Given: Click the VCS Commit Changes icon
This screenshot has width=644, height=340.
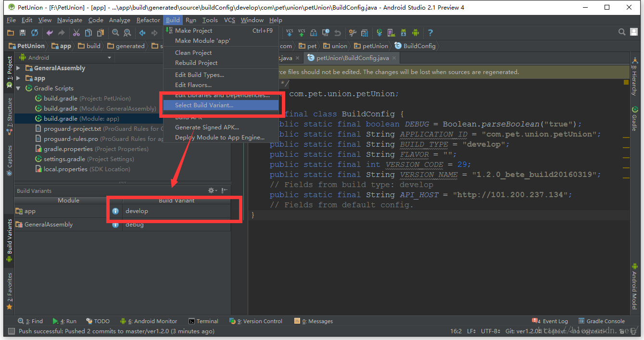Looking at the screenshot, I should 302,33.
